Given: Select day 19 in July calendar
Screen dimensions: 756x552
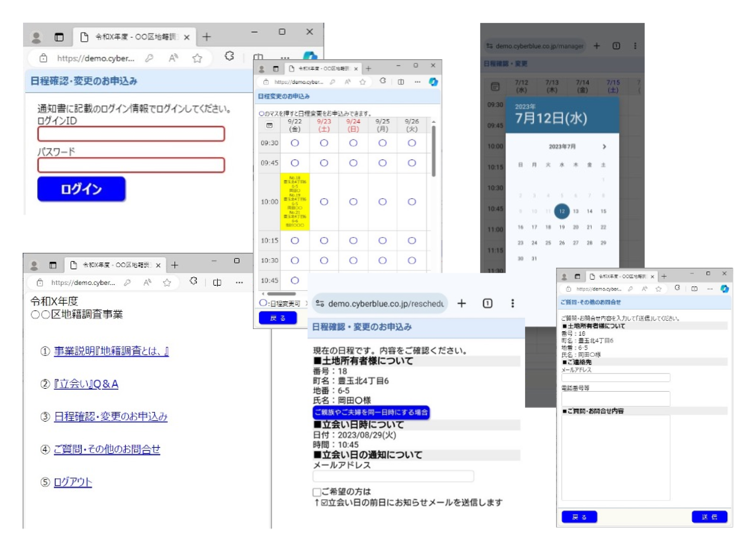Looking at the screenshot, I should pyautogui.click(x=562, y=227).
